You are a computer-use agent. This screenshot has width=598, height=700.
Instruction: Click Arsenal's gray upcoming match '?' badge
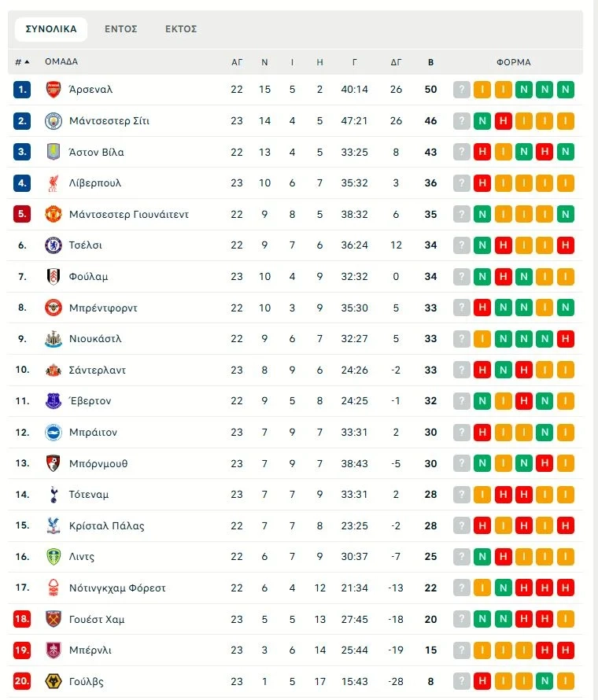coord(462,90)
